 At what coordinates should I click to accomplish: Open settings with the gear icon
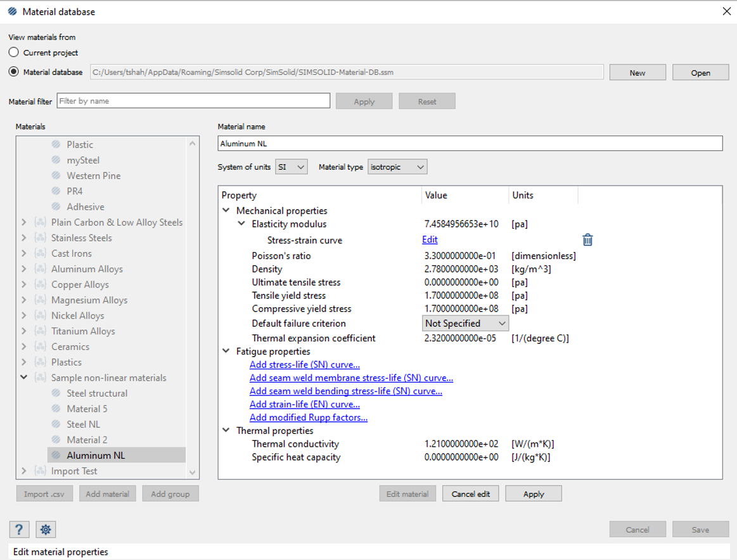(46, 530)
